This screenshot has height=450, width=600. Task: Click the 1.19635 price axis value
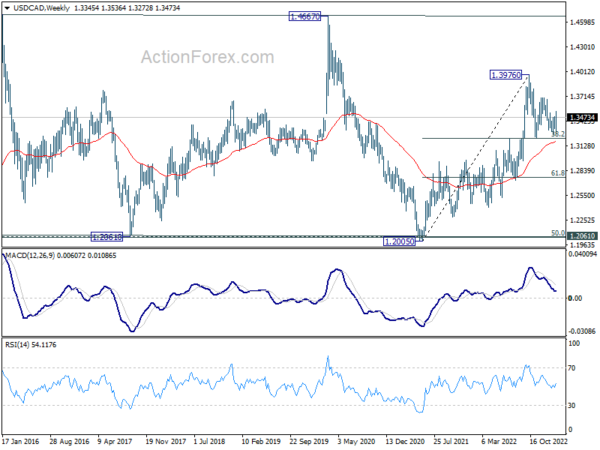point(582,245)
